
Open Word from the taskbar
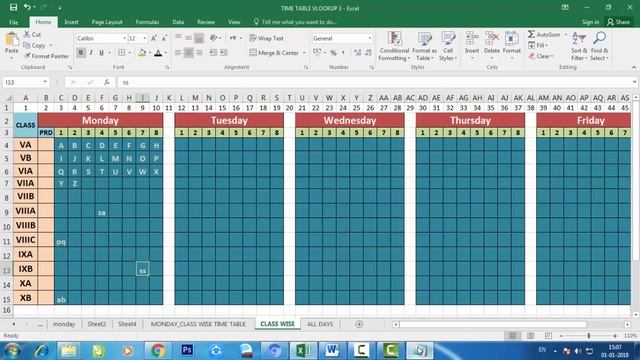(x=332, y=350)
